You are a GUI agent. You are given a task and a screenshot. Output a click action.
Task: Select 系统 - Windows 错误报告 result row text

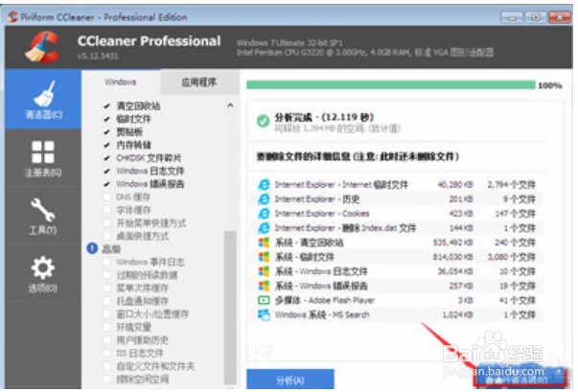(321, 286)
